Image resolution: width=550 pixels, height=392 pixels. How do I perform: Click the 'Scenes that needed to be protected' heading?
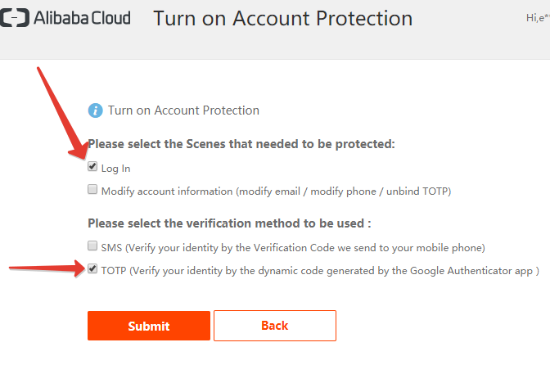pyautogui.click(x=241, y=144)
